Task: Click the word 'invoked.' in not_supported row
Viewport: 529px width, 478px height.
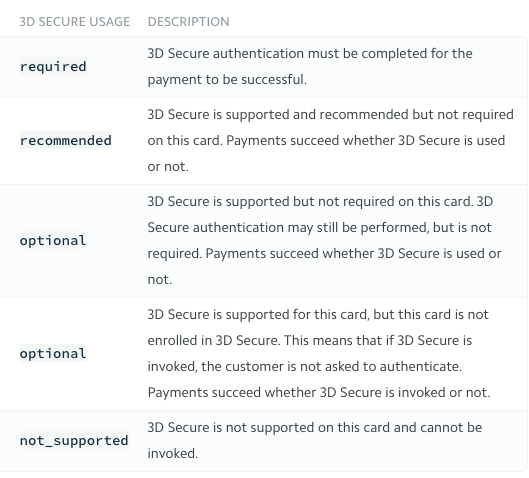Action: click(172, 454)
